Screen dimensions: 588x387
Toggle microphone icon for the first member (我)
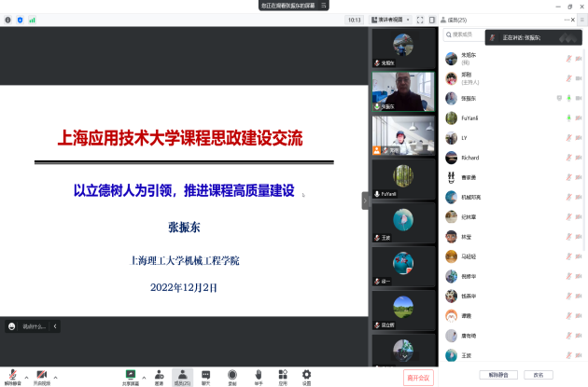click(x=569, y=59)
